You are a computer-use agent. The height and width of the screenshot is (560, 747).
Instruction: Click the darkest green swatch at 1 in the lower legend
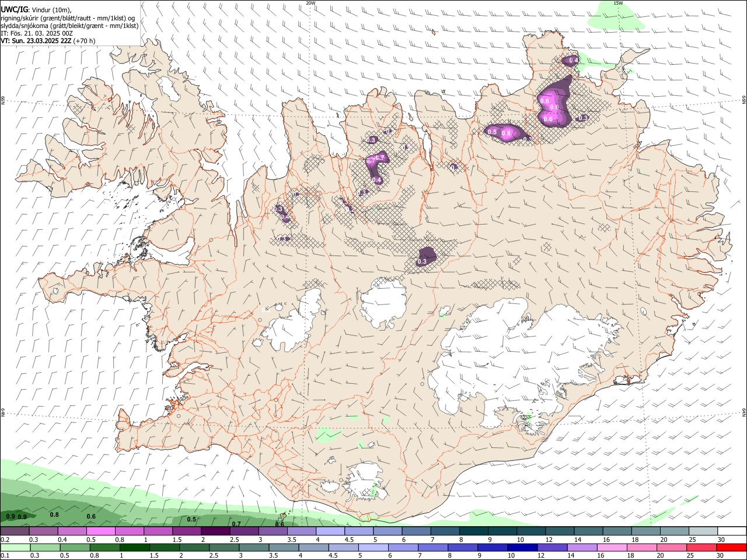pos(135,548)
